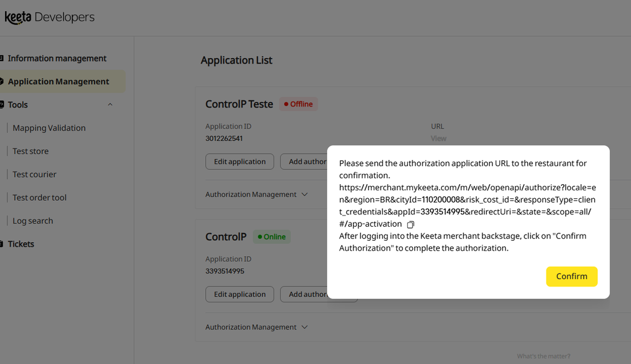The width and height of the screenshot is (631, 364).
Task: Go to Test courier tool
Action: [35, 174]
